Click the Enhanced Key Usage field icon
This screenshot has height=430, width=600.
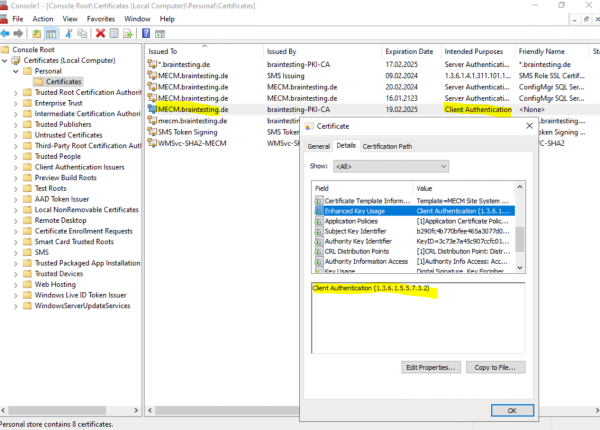pyautogui.click(x=319, y=211)
